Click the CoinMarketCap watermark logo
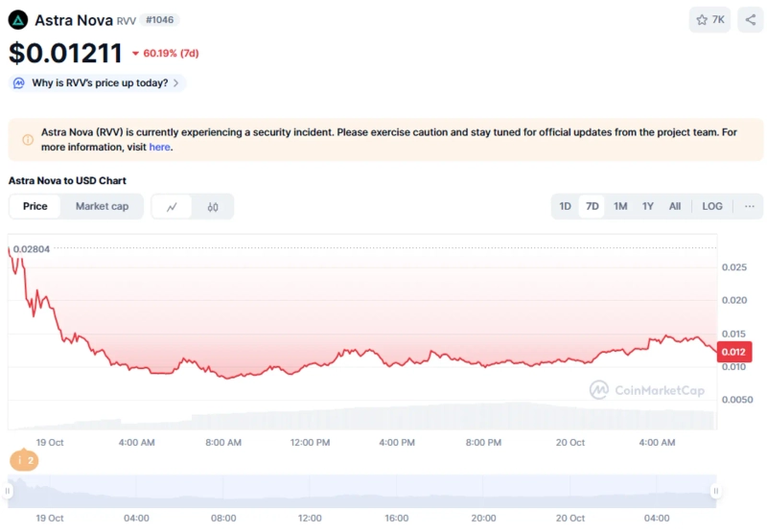767x532 pixels. point(598,389)
